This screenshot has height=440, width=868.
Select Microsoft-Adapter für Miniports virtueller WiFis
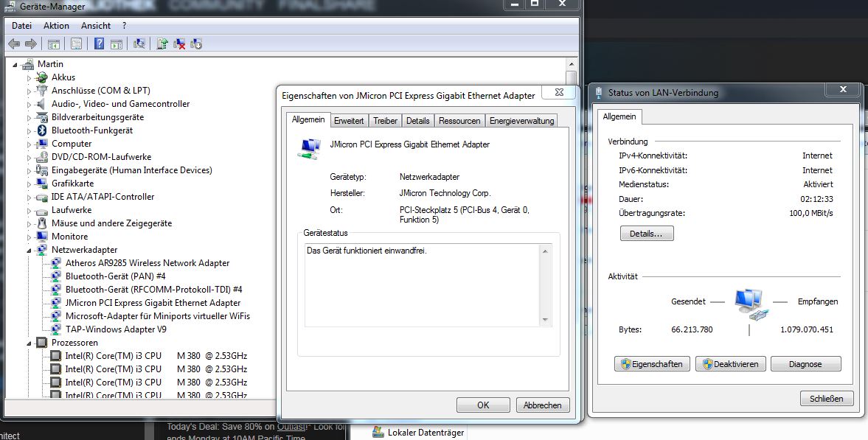[158, 317]
